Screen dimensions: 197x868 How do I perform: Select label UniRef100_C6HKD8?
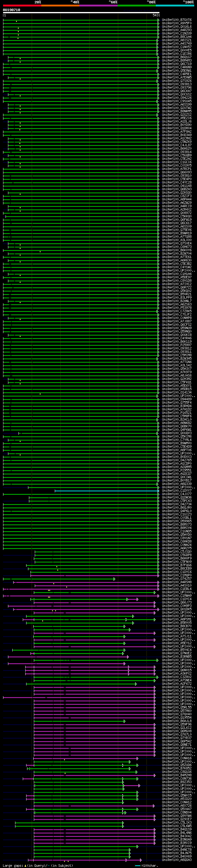[177, 542]
